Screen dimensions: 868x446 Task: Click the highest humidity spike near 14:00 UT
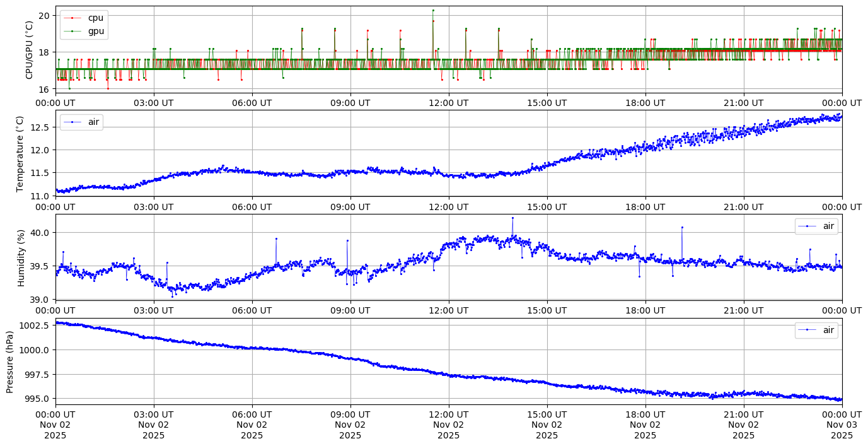click(x=512, y=218)
